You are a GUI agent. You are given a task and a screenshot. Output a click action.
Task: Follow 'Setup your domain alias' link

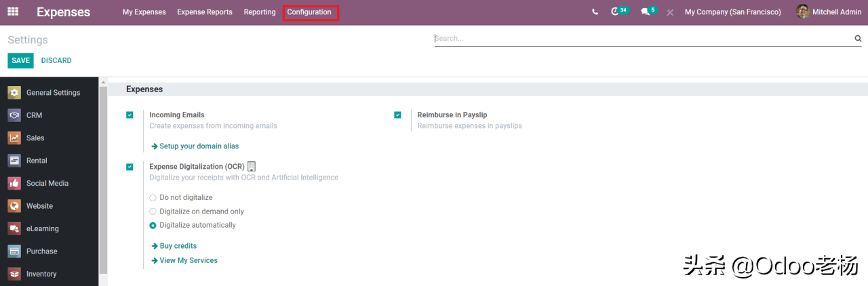(195, 146)
